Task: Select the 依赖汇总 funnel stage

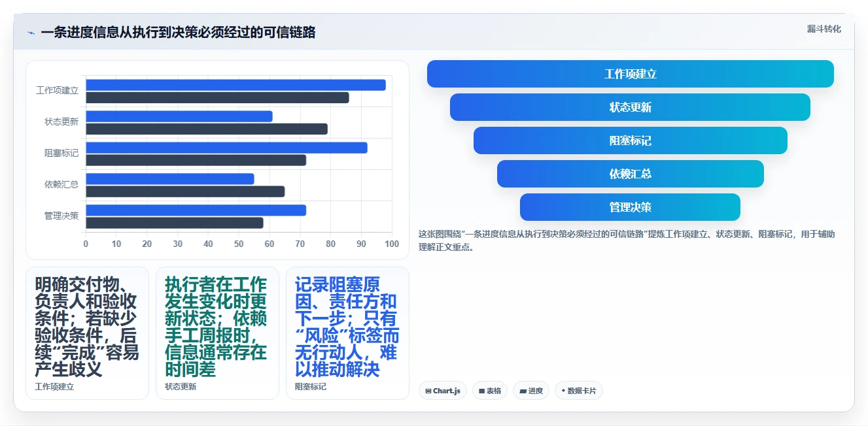Action: [x=631, y=174]
